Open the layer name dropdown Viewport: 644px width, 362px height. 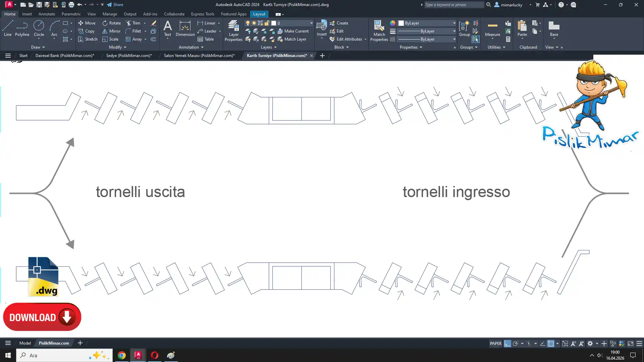tap(311, 23)
